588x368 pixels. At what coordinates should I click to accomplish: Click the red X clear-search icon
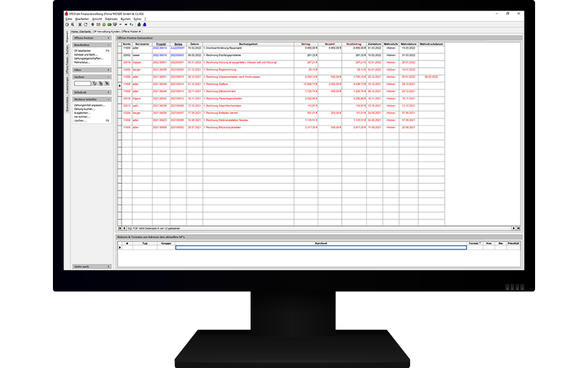[x=107, y=83]
